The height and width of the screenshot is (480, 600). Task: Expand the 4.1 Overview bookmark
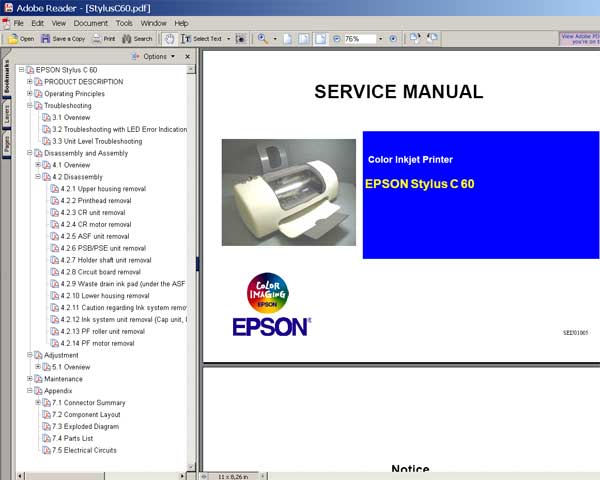point(38,165)
